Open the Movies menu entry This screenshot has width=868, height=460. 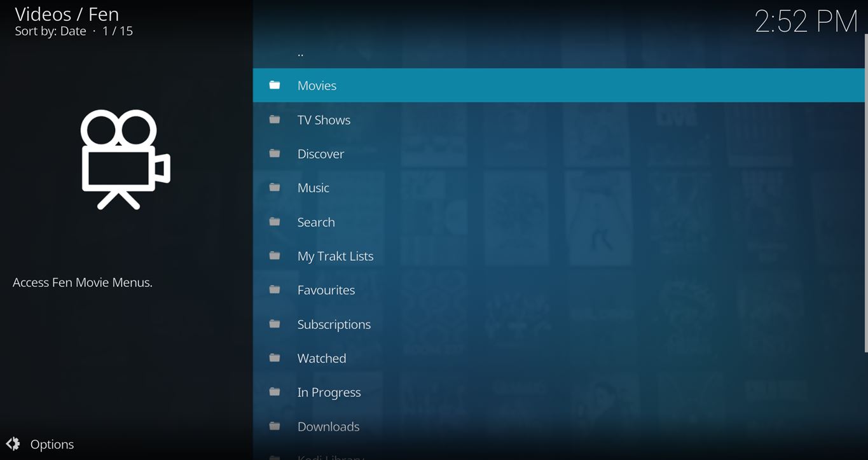(x=317, y=86)
